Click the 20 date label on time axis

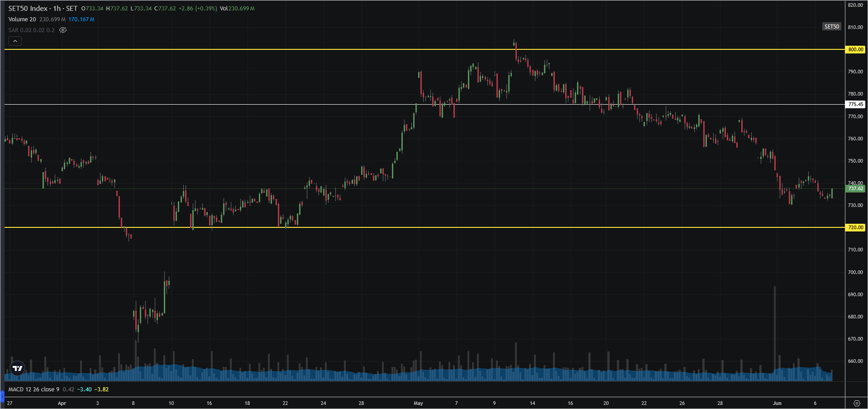606,403
